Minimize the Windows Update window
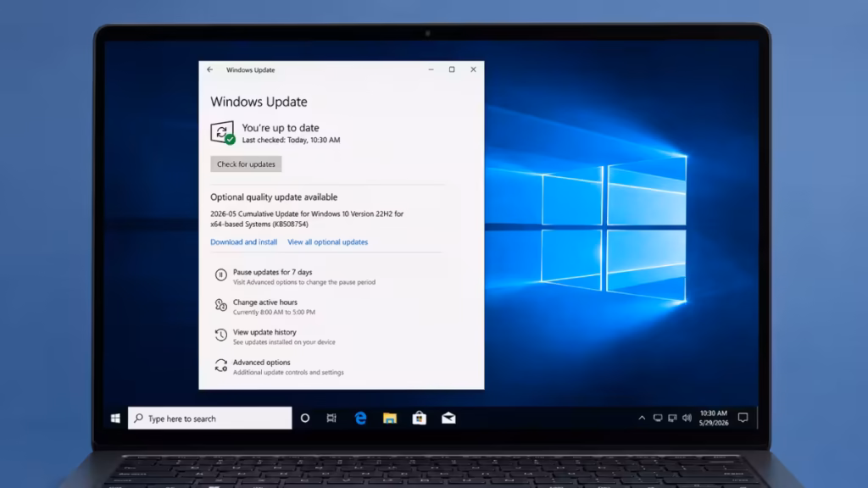Image resolution: width=868 pixels, height=488 pixels. click(431, 69)
